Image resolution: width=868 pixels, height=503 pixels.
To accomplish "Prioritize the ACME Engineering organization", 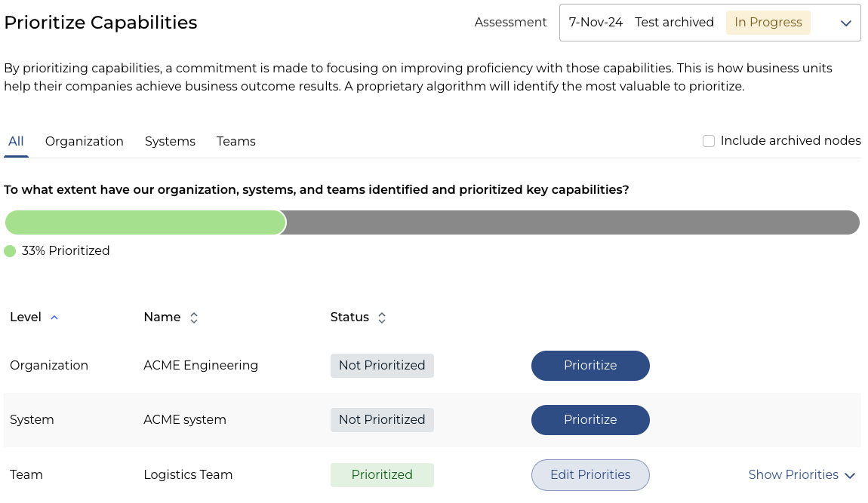I will pyautogui.click(x=590, y=365).
